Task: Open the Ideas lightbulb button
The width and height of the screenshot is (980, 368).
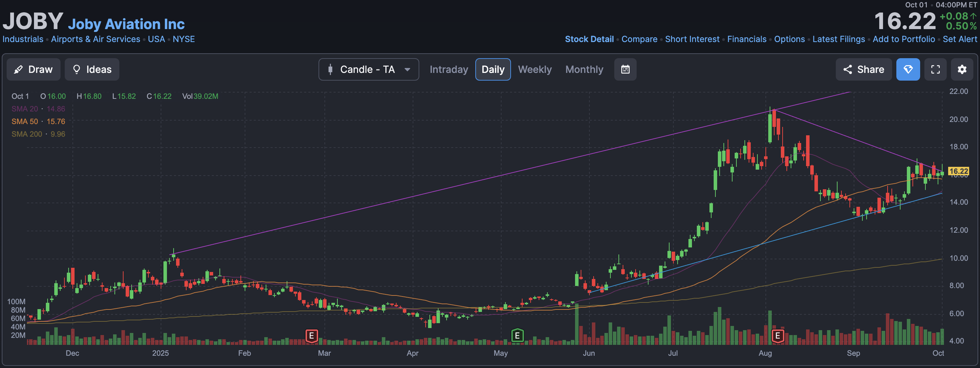Action: point(92,69)
